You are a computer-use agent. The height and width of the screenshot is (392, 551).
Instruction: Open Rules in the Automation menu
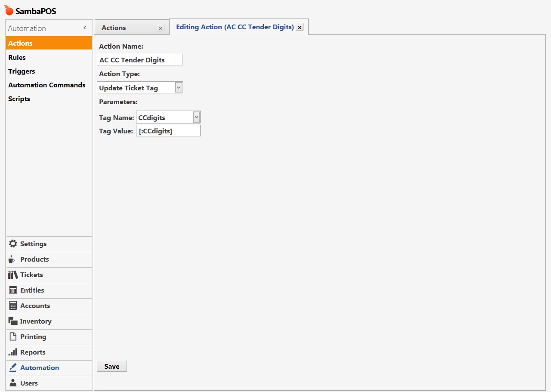click(x=49, y=57)
